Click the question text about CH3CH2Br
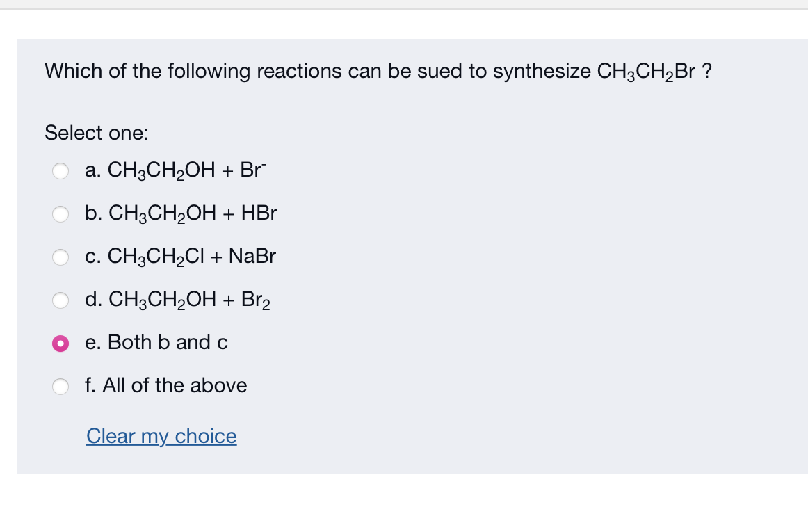Image resolution: width=808 pixels, height=532 pixels. 379,70
